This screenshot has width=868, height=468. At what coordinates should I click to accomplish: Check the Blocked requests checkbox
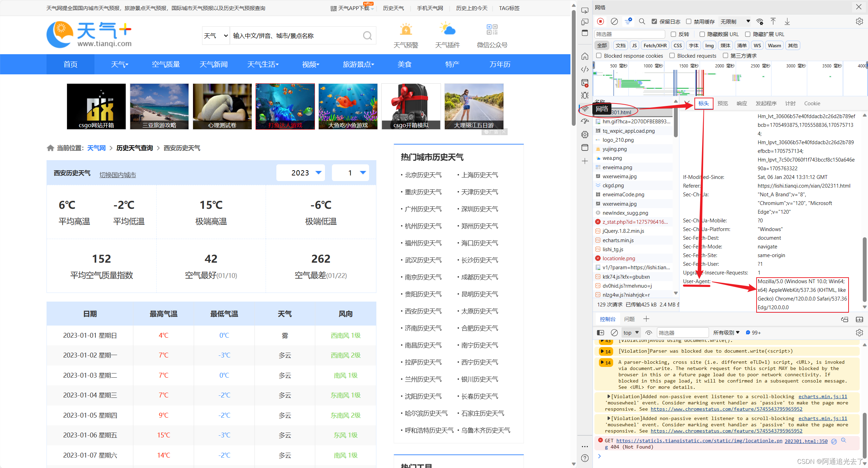click(673, 56)
